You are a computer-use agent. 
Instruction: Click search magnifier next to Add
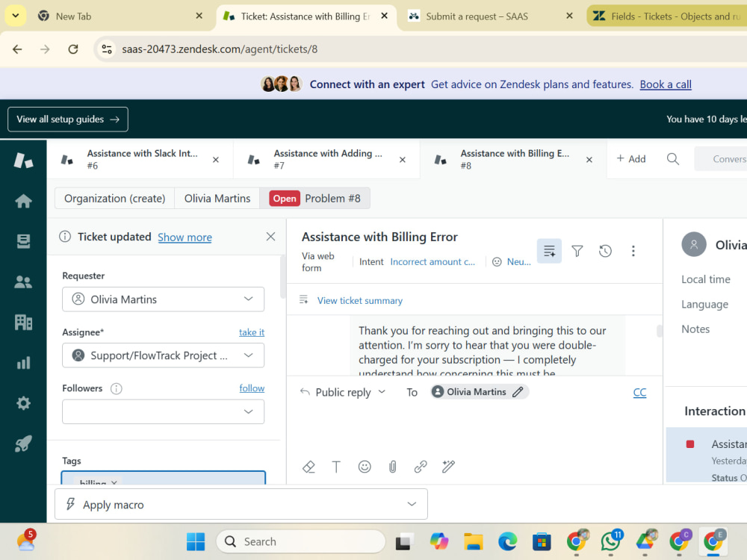tap(673, 159)
